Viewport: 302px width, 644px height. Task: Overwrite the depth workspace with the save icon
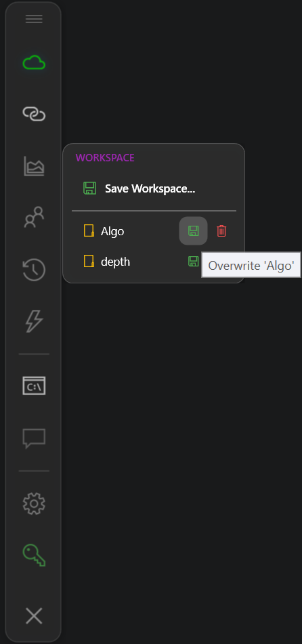pos(193,261)
